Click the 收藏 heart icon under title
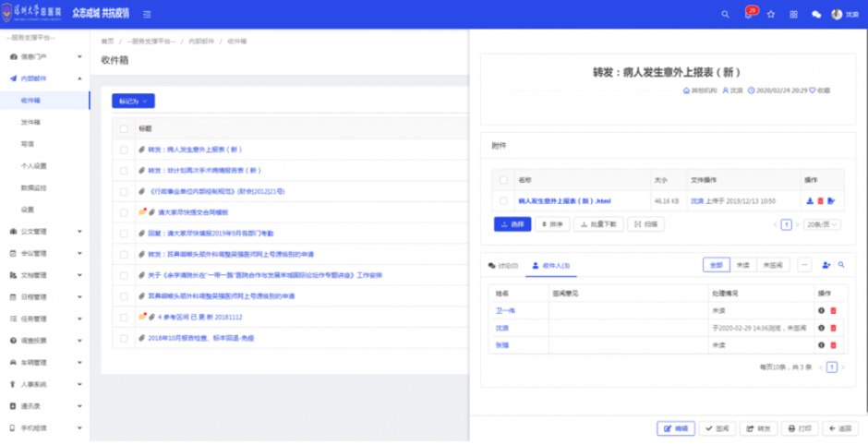Image resolution: width=868 pixels, height=445 pixels. point(813,90)
